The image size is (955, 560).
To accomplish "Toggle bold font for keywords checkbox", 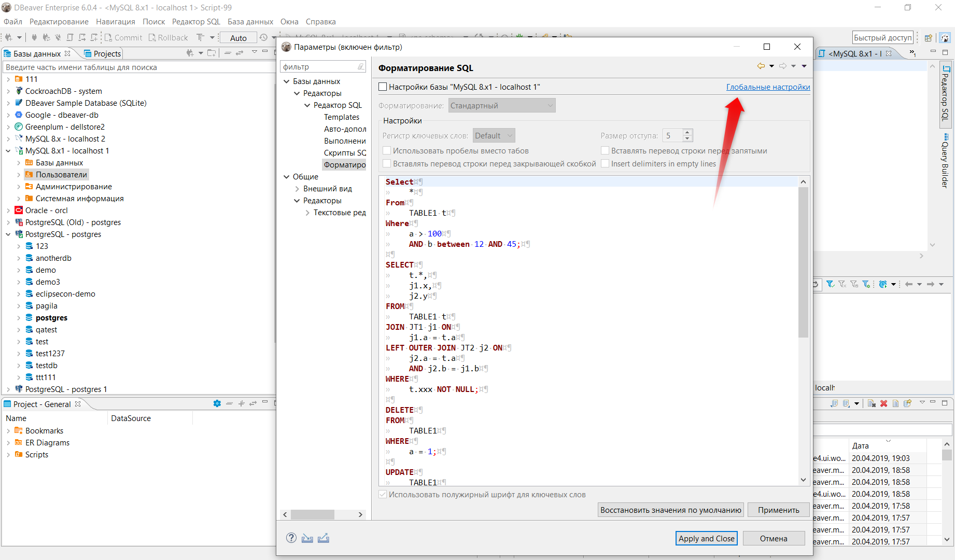I will pos(383,495).
